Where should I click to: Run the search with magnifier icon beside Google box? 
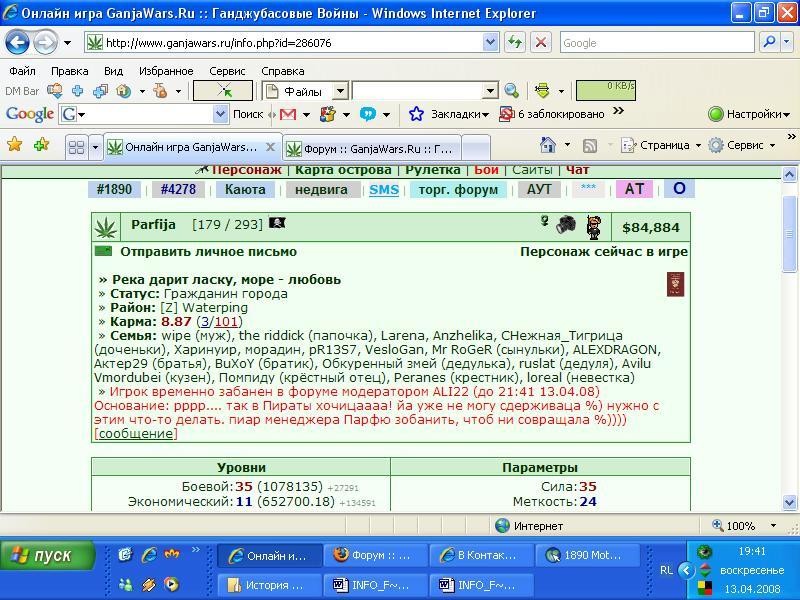tap(769, 42)
